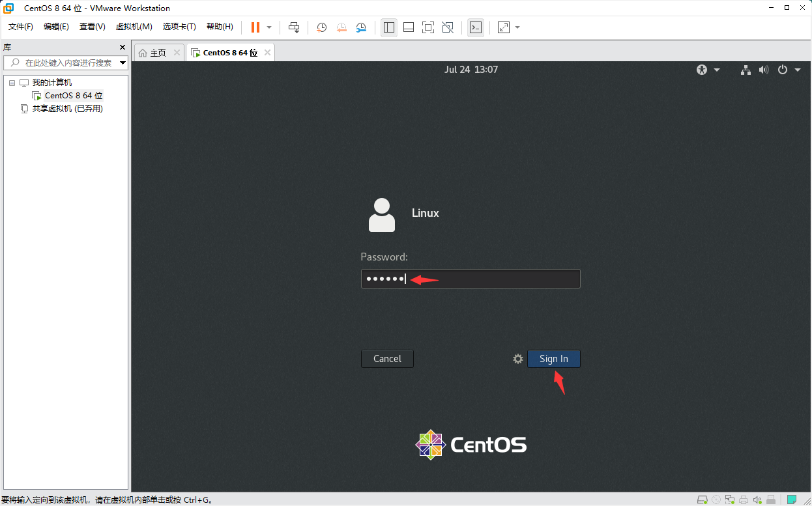Toggle unity mode icon in toolbar
Viewport: 812px width, 506px height.
coord(448,27)
